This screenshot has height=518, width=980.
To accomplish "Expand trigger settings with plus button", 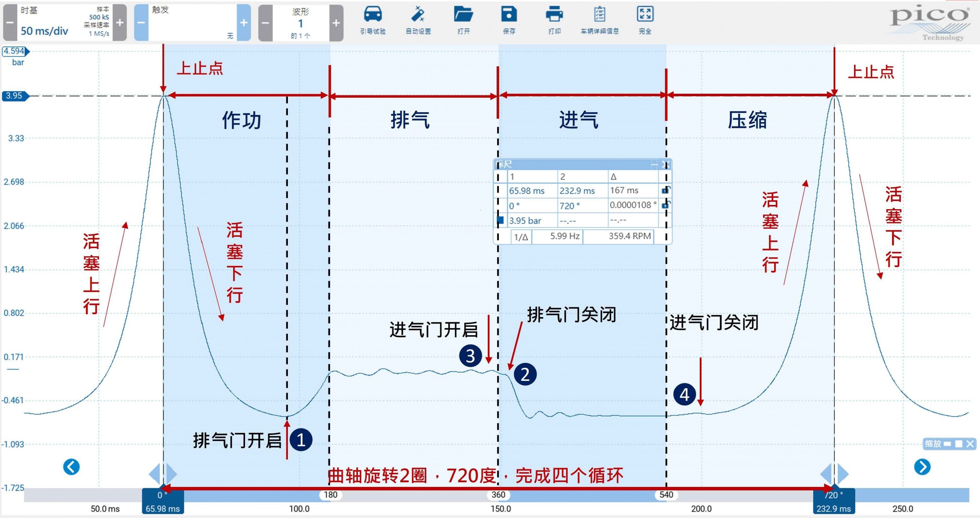I will [243, 23].
